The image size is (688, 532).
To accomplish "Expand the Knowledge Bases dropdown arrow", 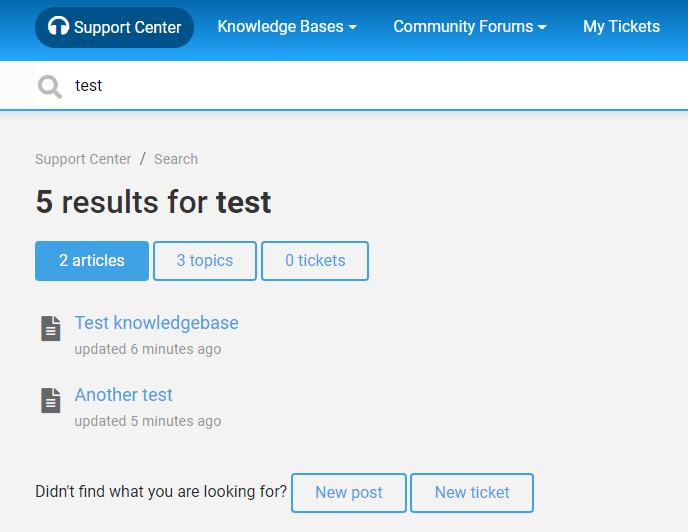I will click(353, 27).
